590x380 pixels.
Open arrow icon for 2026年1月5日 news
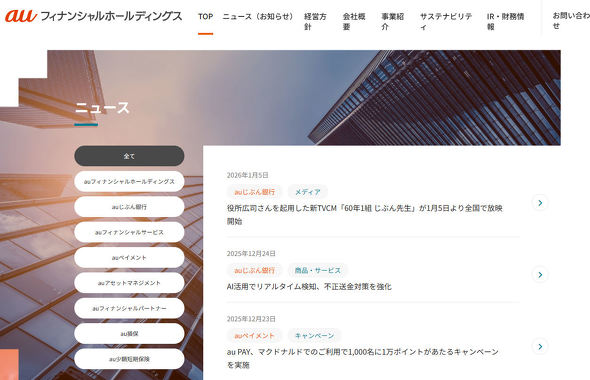540,203
